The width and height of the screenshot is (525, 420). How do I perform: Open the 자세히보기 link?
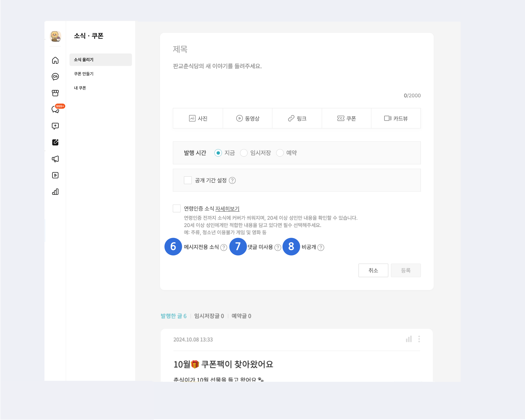[x=227, y=209]
